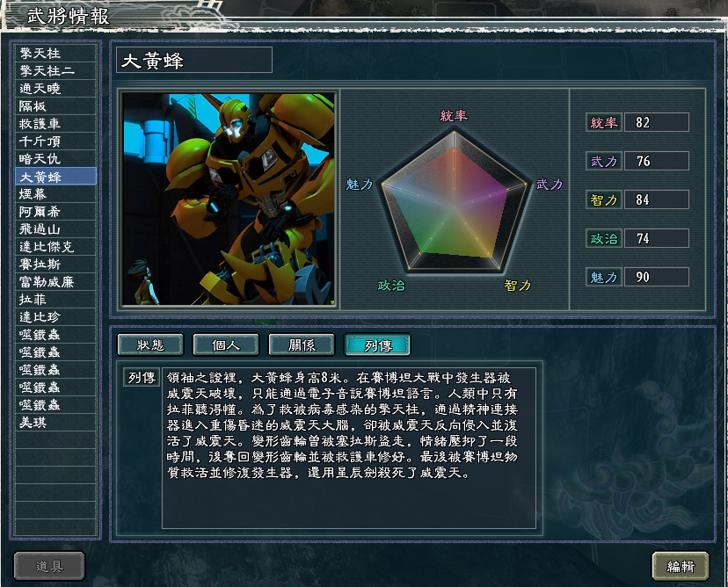Choose 救護車 in the character list
This screenshot has height=587, width=728.
pyautogui.click(x=55, y=124)
